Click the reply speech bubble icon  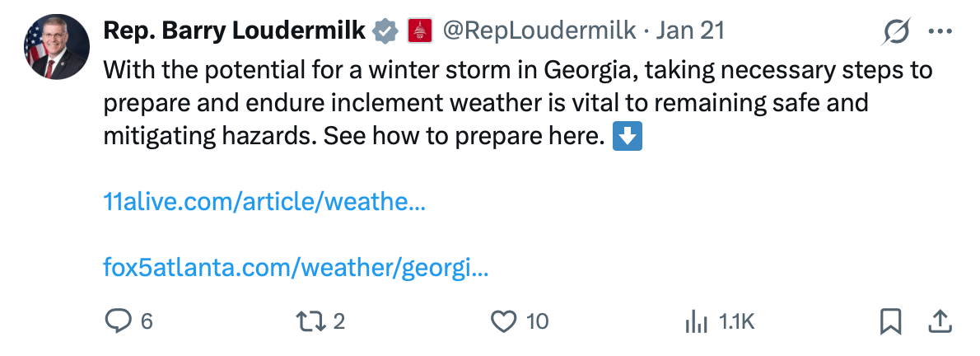[119, 321]
